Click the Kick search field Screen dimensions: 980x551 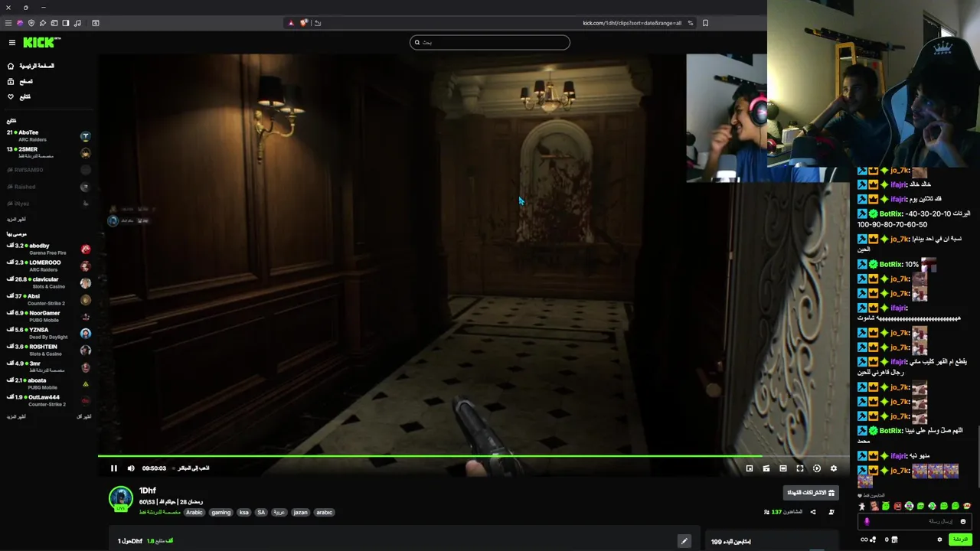click(x=490, y=42)
